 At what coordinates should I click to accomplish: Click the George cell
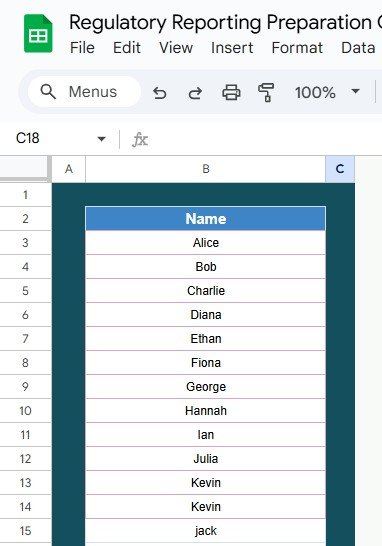(205, 387)
